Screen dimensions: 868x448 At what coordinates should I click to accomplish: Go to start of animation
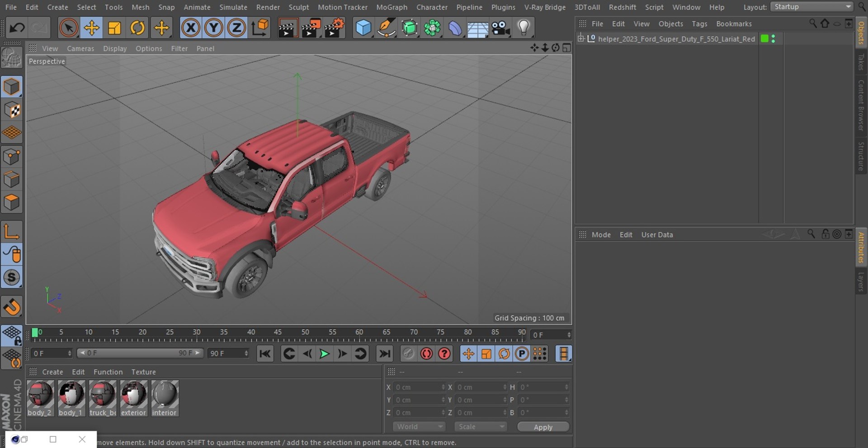265,354
